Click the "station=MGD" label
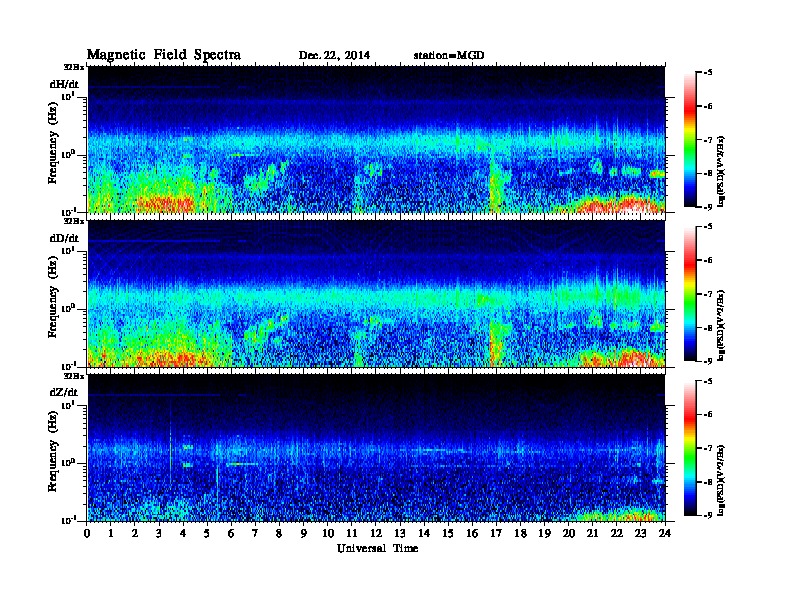792x612 pixels. pyautogui.click(x=449, y=56)
